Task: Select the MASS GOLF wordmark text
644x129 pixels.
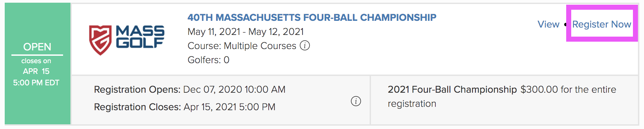Action: [140, 37]
